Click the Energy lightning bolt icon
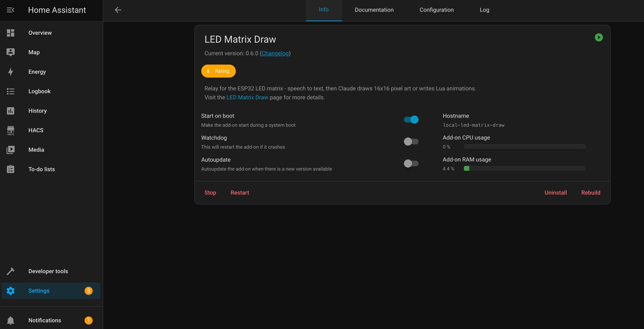644x329 pixels. (x=11, y=72)
